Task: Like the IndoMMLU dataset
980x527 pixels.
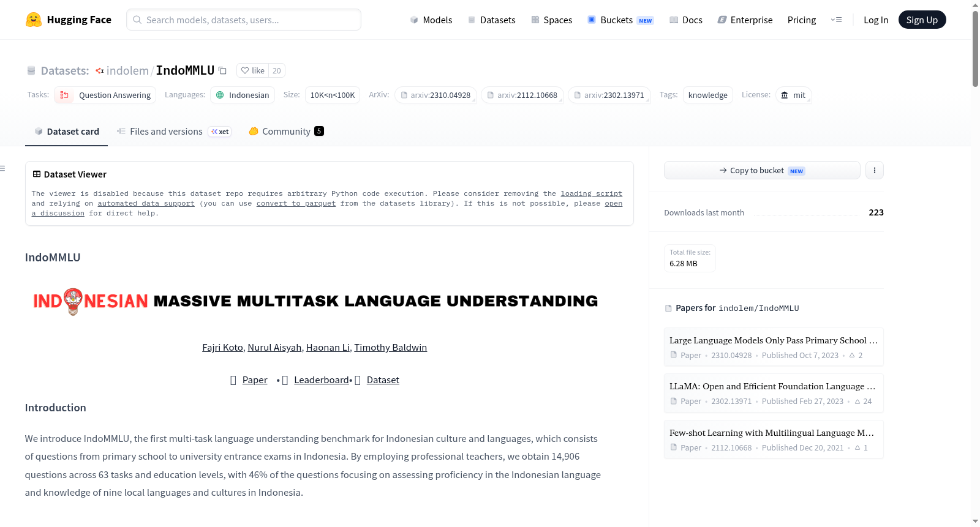Action: (252, 70)
